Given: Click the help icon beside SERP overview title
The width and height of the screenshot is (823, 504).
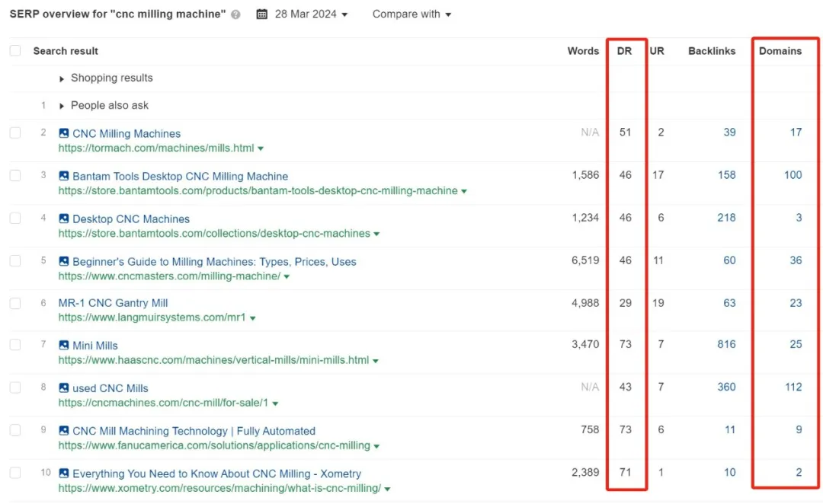Looking at the screenshot, I should coord(235,14).
